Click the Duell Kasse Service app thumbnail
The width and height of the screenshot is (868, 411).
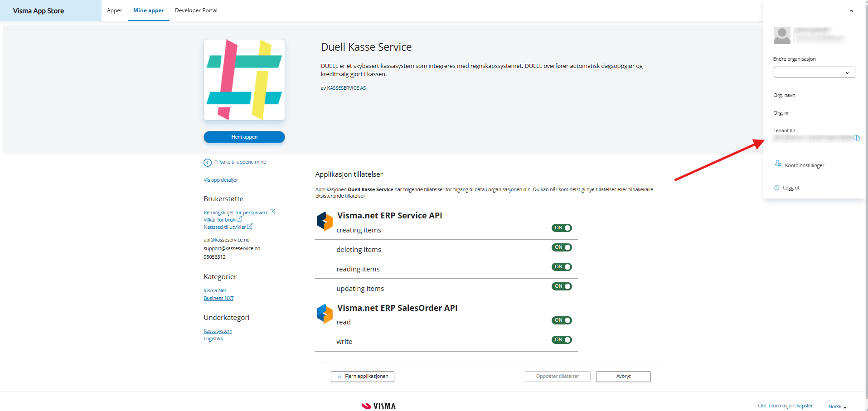pos(244,80)
